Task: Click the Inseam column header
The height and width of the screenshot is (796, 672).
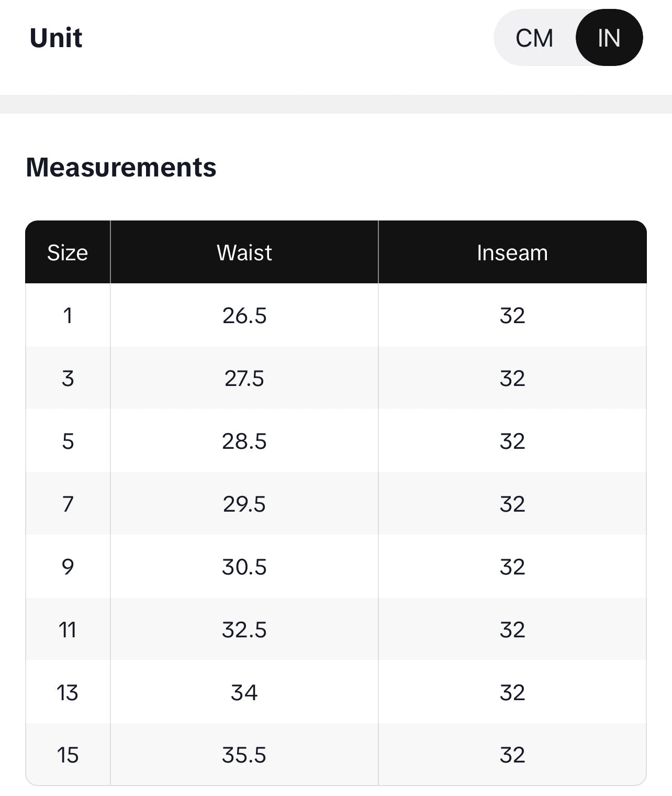Action: tap(512, 253)
